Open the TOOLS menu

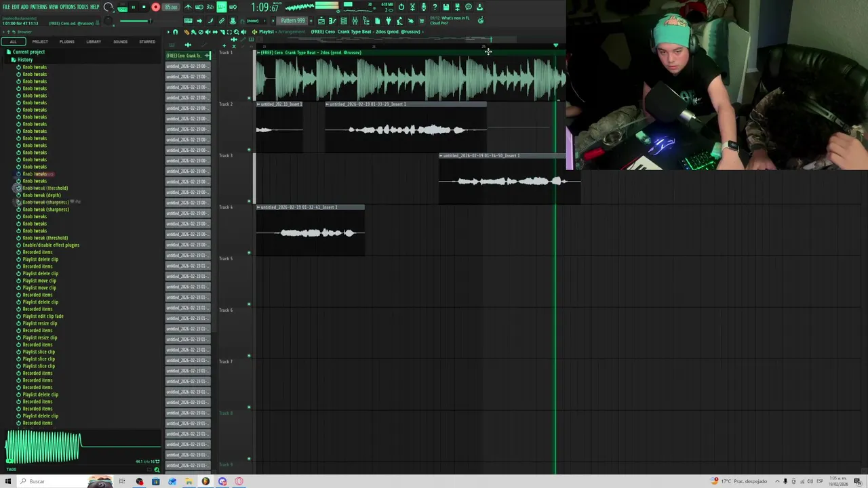tap(83, 7)
